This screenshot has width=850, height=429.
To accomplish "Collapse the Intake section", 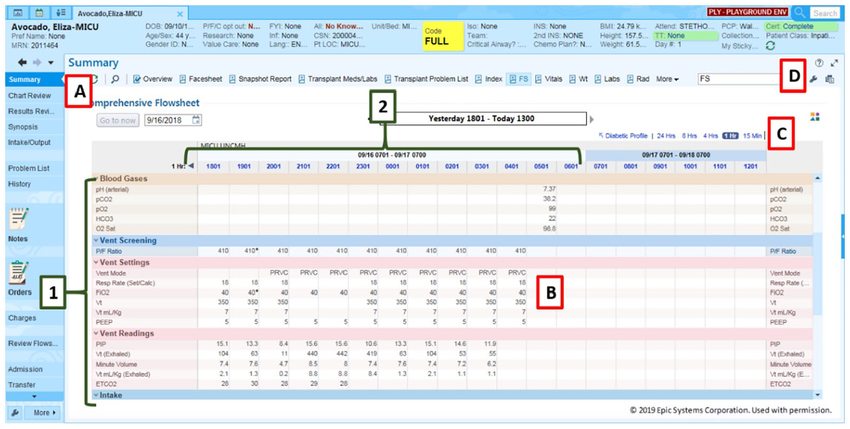I will point(96,395).
